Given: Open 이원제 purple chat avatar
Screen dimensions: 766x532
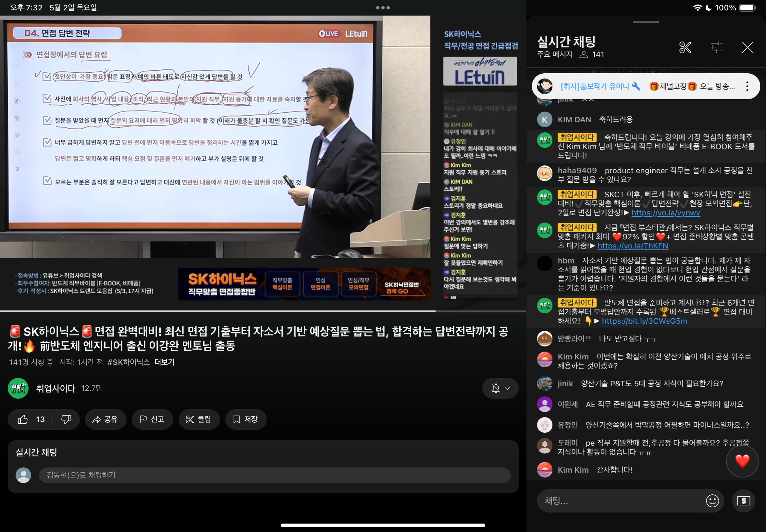Looking at the screenshot, I should point(545,404).
